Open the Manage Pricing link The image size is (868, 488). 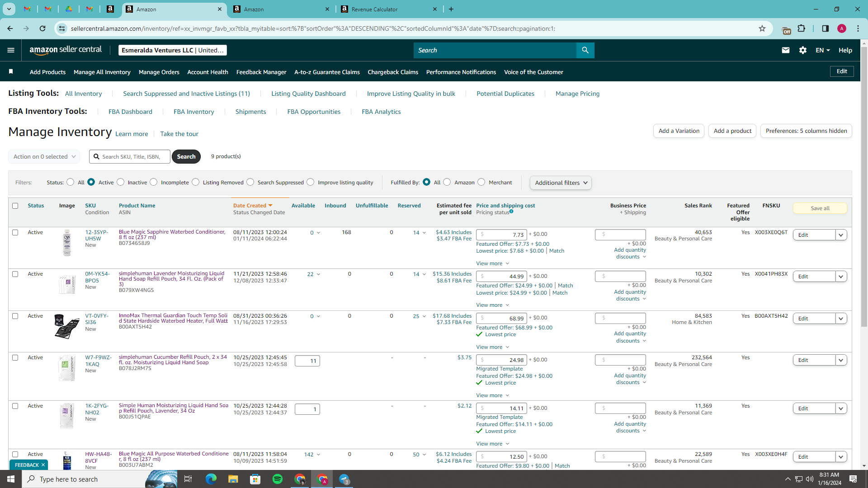pyautogui.click(x=577, y=94)
